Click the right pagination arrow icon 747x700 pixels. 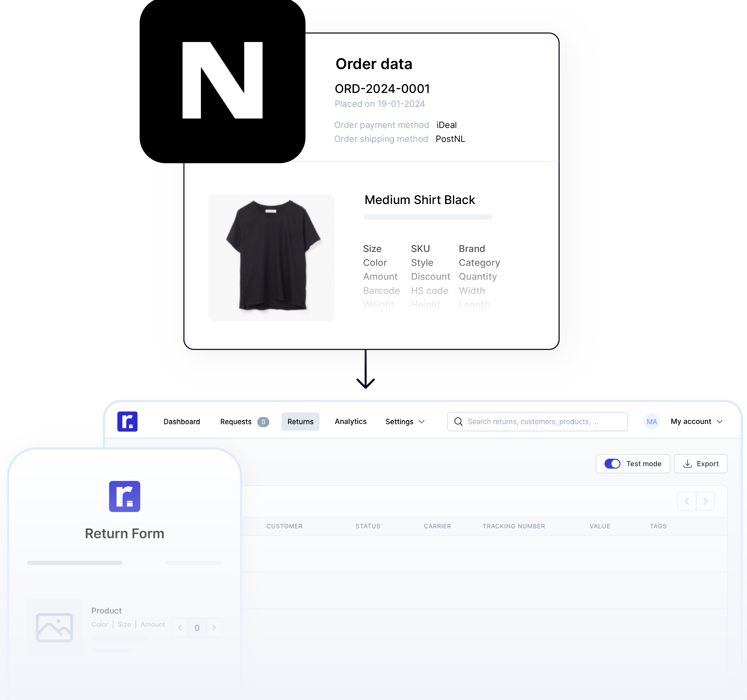tap(705, 501)
